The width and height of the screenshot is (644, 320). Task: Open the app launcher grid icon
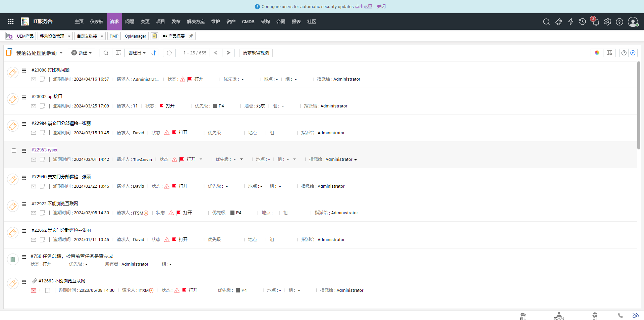pos(11,21)
